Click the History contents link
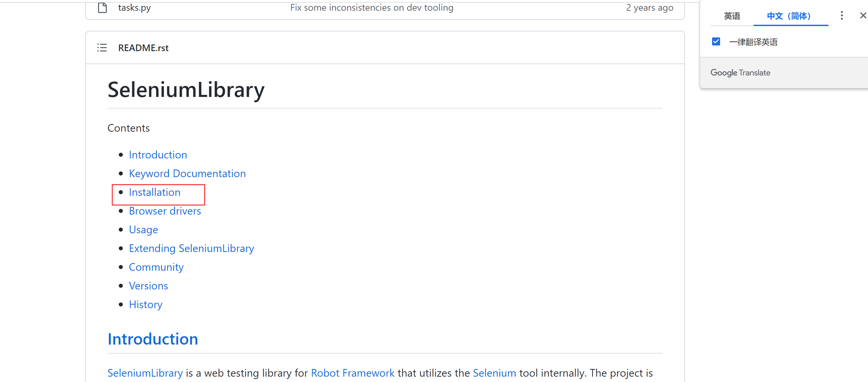Viewport: 868px width, 382px height. pos(146,304)
